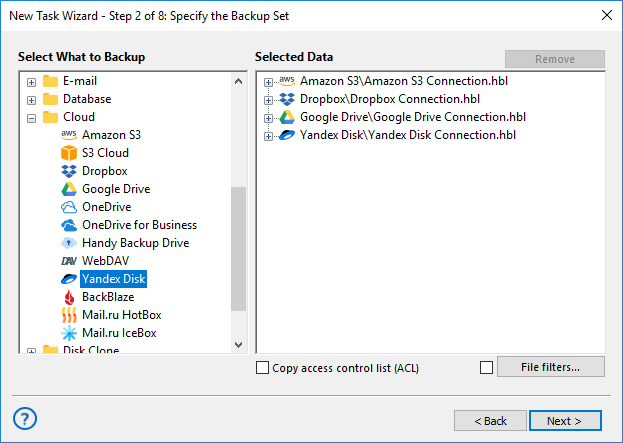The width and height of the screenshot is (623, 443).
Task: Click the Handy Backup Drive icon
Action: (x=69, y=243)
